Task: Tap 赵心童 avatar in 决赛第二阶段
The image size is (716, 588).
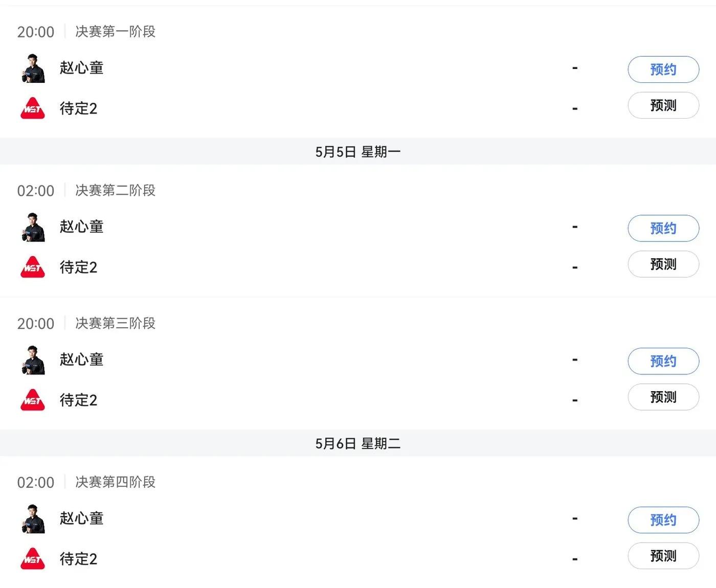Action: [33, 227]
